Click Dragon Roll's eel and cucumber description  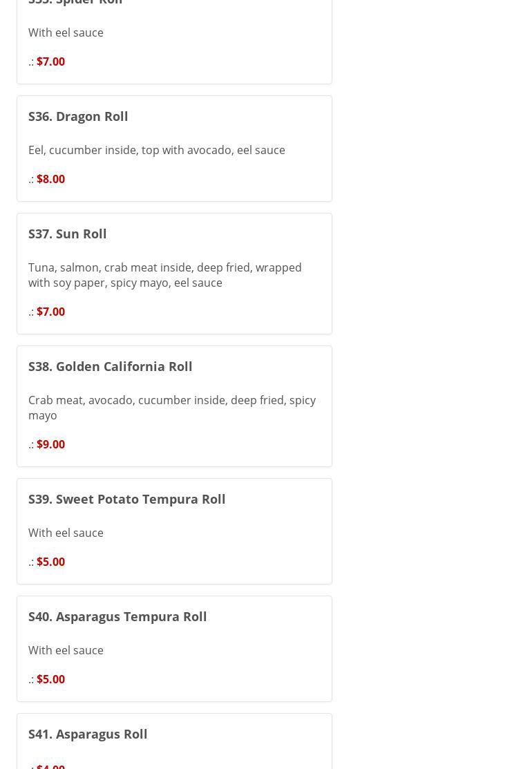pos(157,150)
